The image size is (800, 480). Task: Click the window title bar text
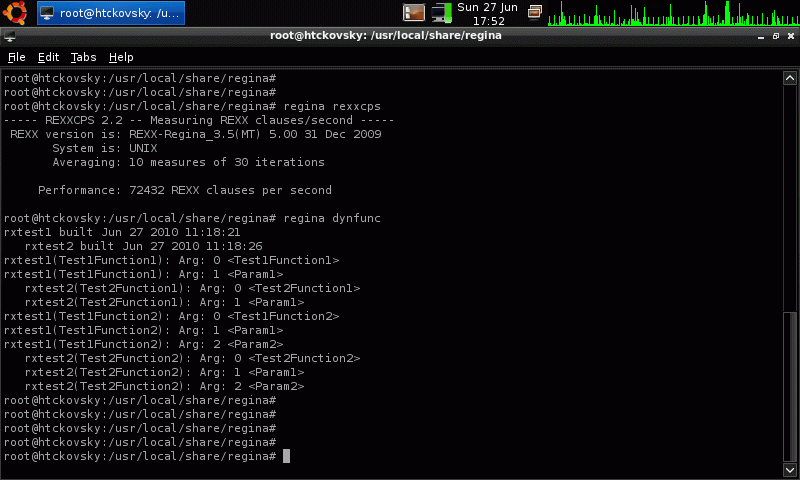click(385, 36)
